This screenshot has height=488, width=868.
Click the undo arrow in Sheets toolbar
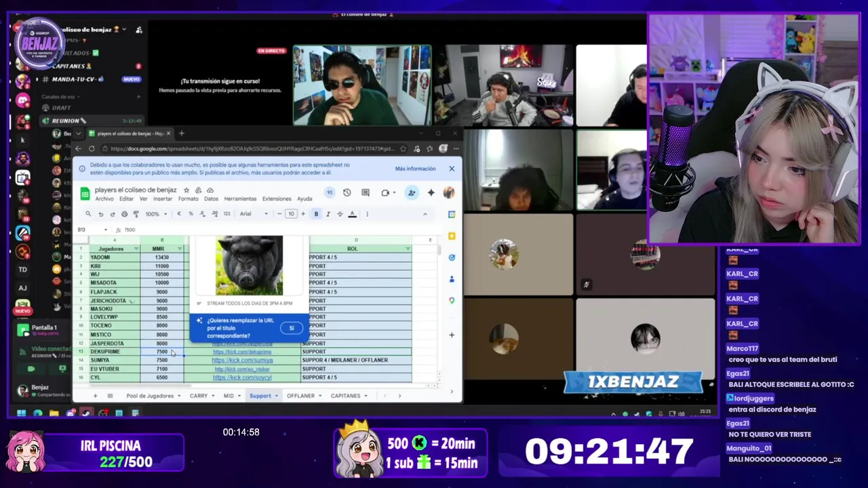point(101,214)
